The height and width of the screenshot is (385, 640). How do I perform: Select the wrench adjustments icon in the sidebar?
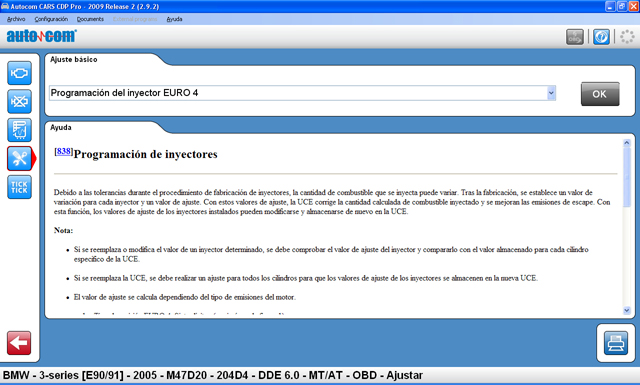19,158
